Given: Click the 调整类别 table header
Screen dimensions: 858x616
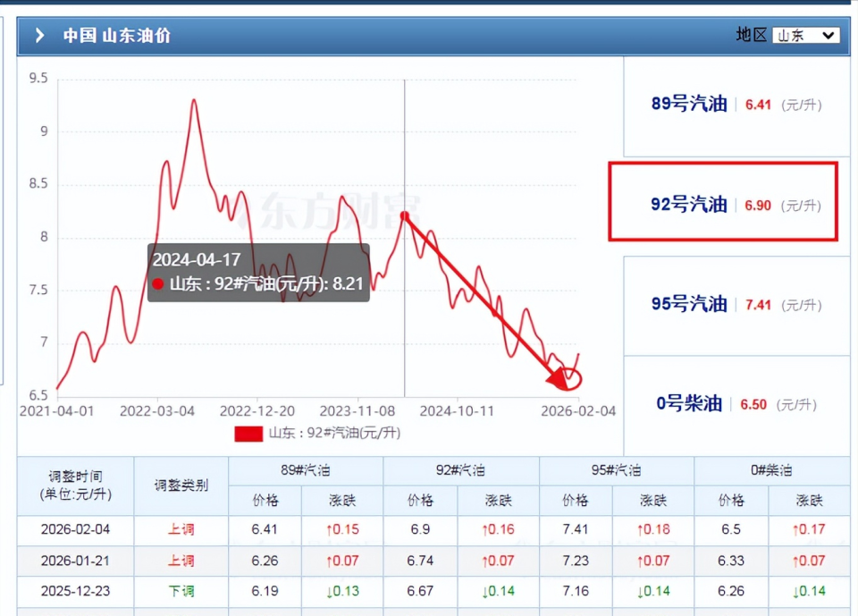Looking at the screenshot, I should tap(181, 485).
